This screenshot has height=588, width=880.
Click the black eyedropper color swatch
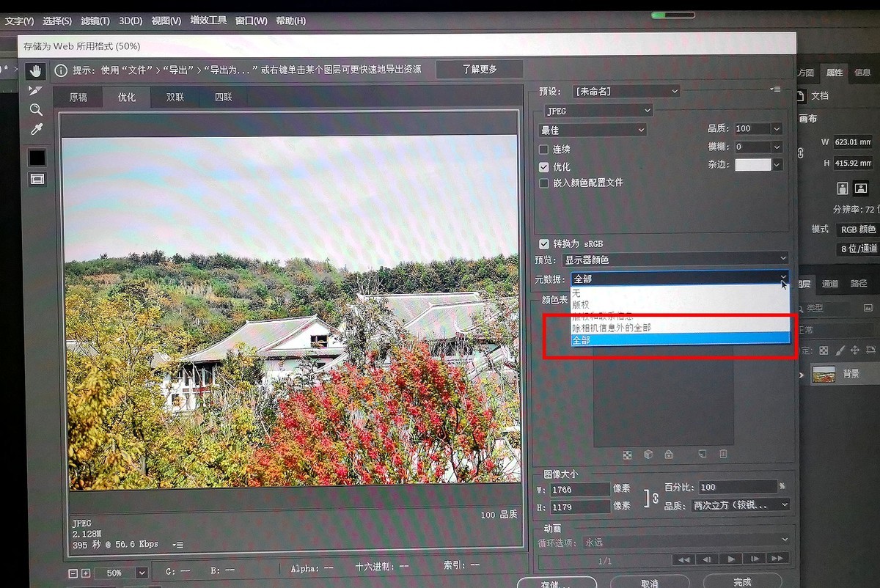[37, 157]
